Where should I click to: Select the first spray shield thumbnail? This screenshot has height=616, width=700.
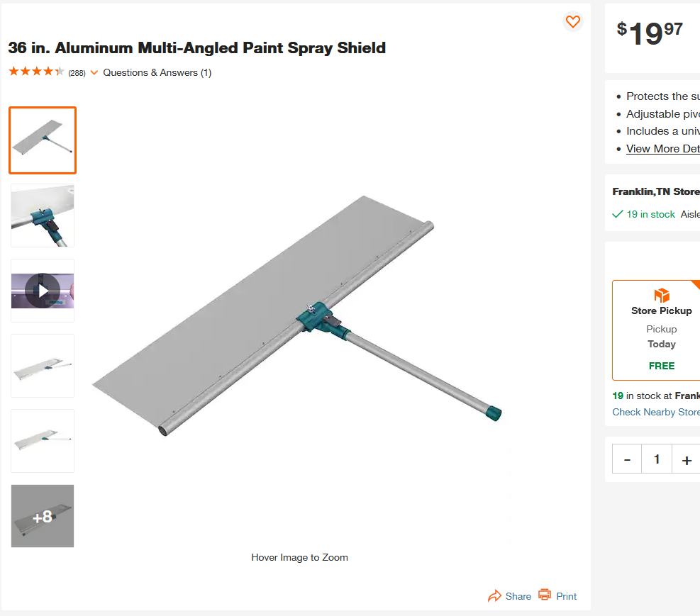pyautogui.click(x=43, y=140)
